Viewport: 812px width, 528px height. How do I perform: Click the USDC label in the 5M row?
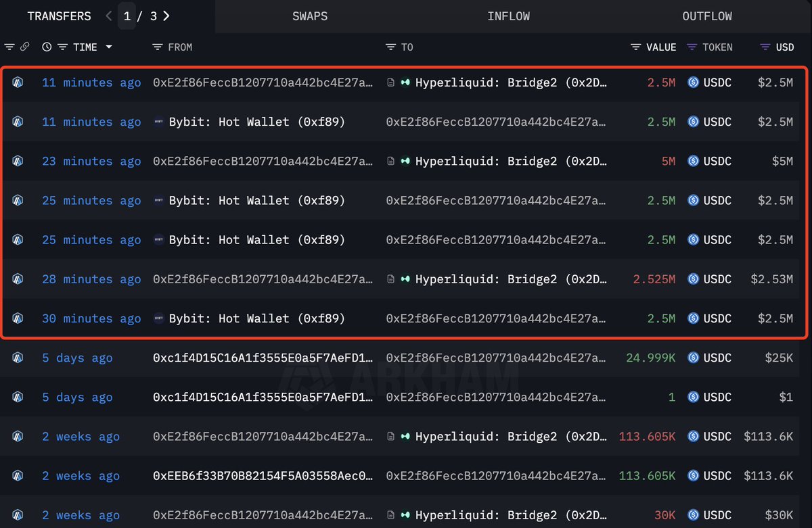point(717,162)
